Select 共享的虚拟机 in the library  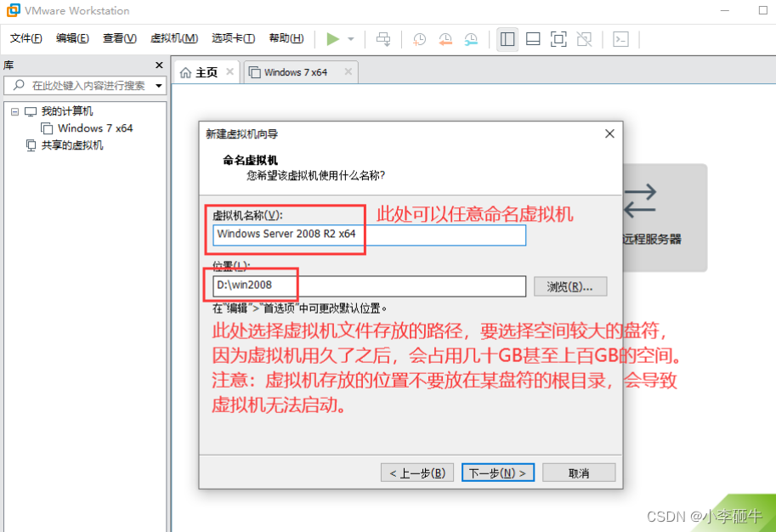pyautogui.click(x=71, y=145)
